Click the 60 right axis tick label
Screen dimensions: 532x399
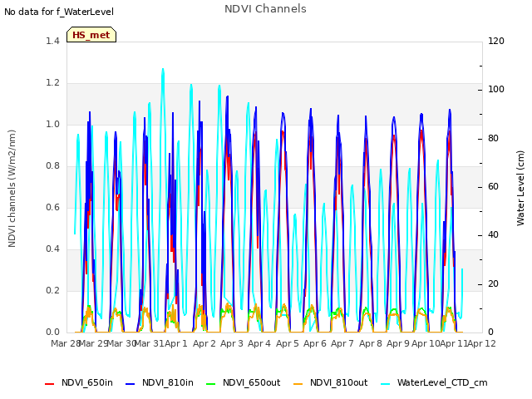tap(493, 187)
